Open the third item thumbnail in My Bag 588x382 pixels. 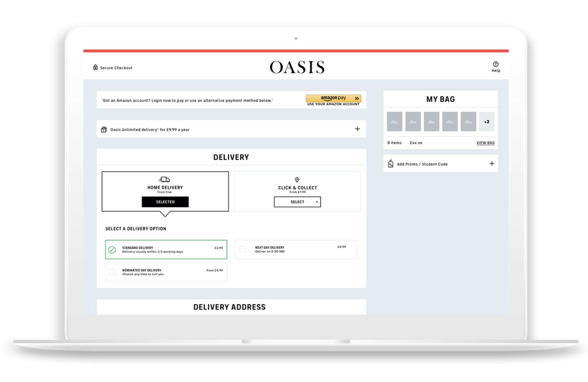tap(431, 121)
